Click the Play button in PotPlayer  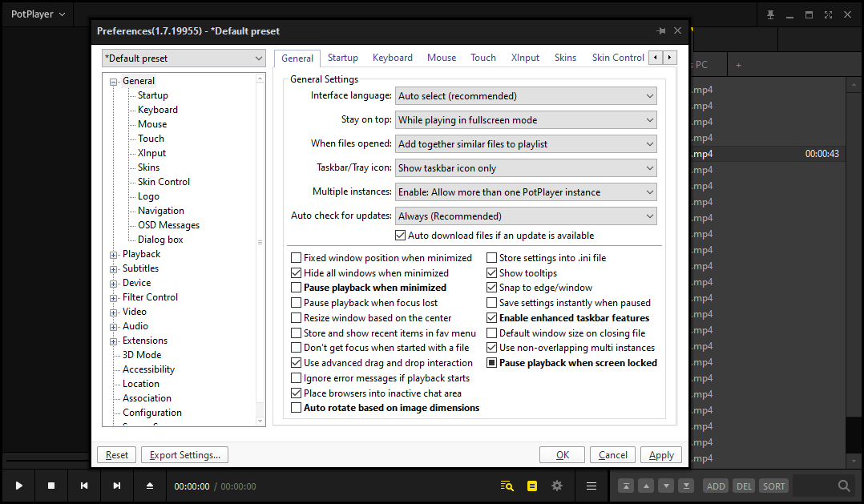(18, 486)
